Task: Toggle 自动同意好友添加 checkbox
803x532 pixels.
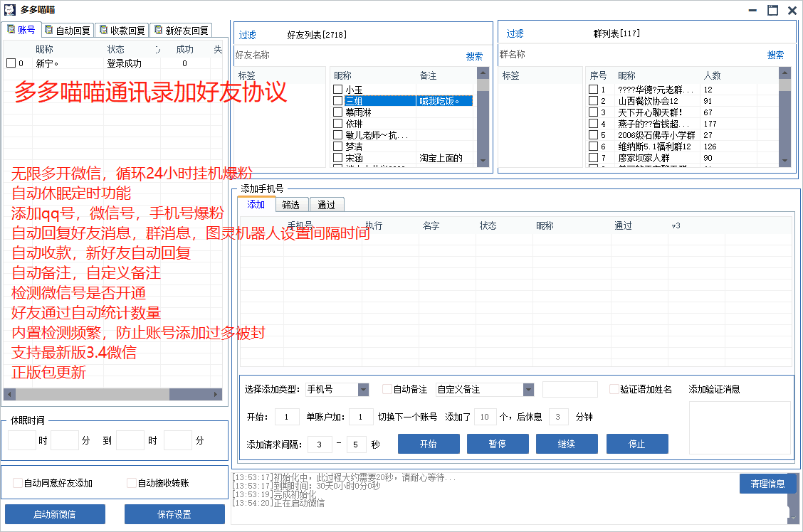Action: [18, 483]
